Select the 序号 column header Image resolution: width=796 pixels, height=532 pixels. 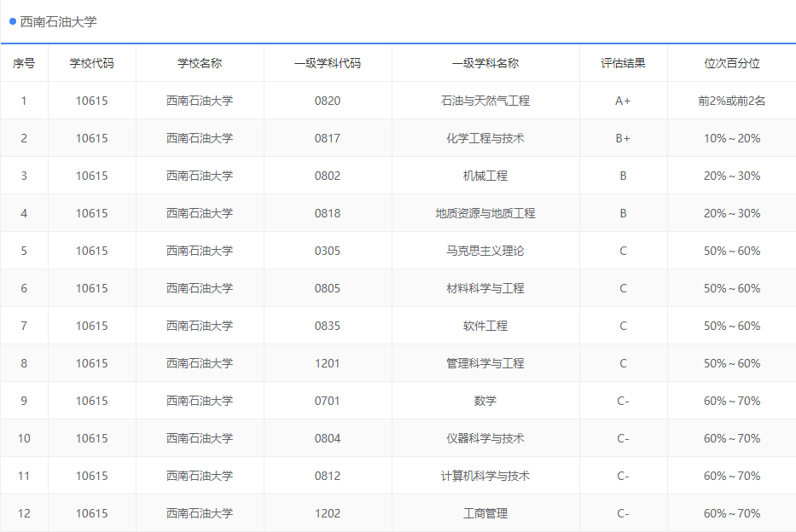tap(24, 62)
